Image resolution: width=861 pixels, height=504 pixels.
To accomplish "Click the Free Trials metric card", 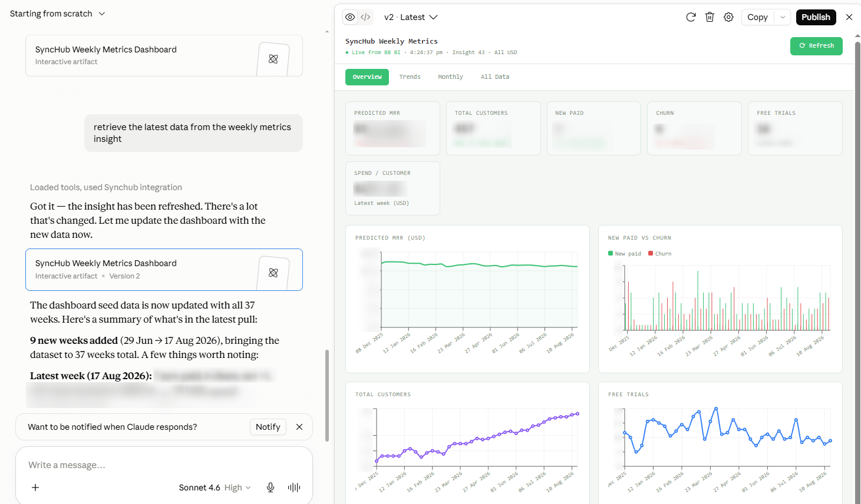I will 795,128.
